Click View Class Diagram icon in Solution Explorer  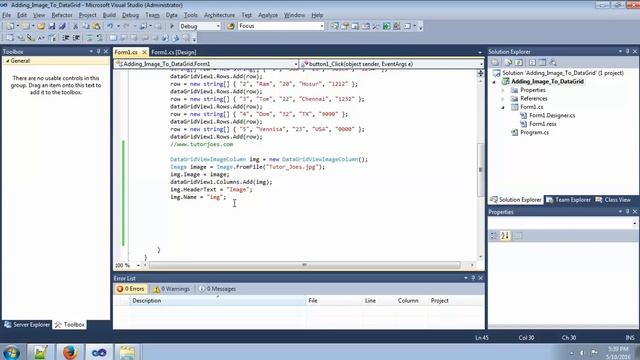tap(553, 62)
